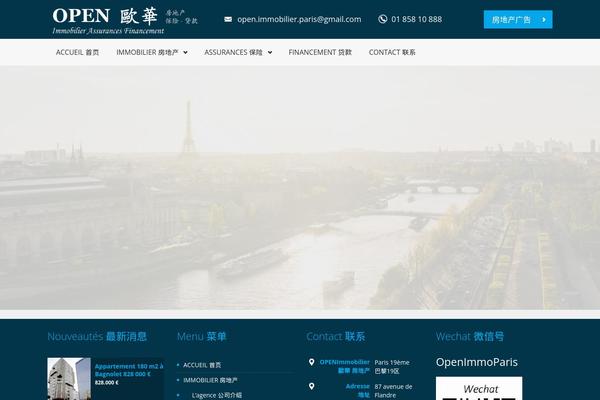Click phone number 01 858 10 888
This screenshot has width=600, height=400.
tap(416, 19)
